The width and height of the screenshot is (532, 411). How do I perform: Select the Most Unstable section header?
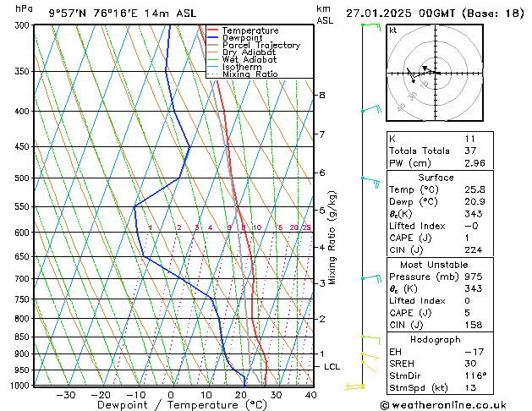pos(436,265)
